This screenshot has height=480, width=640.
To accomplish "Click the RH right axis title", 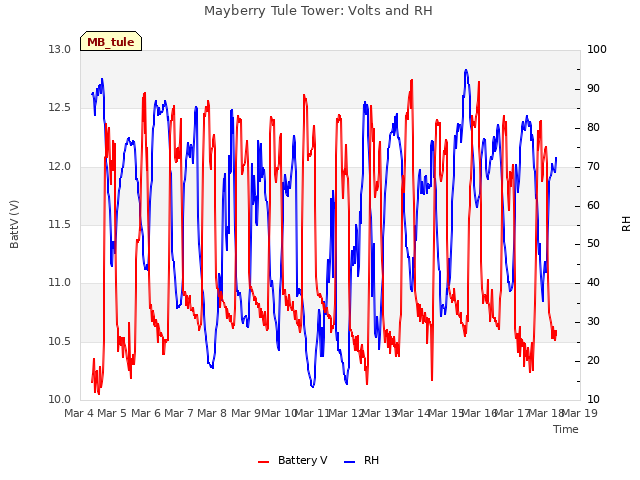I will coord(626,224).
